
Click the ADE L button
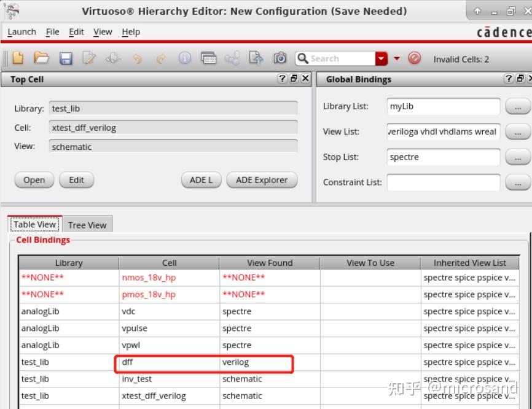click(x=201, y=180)
